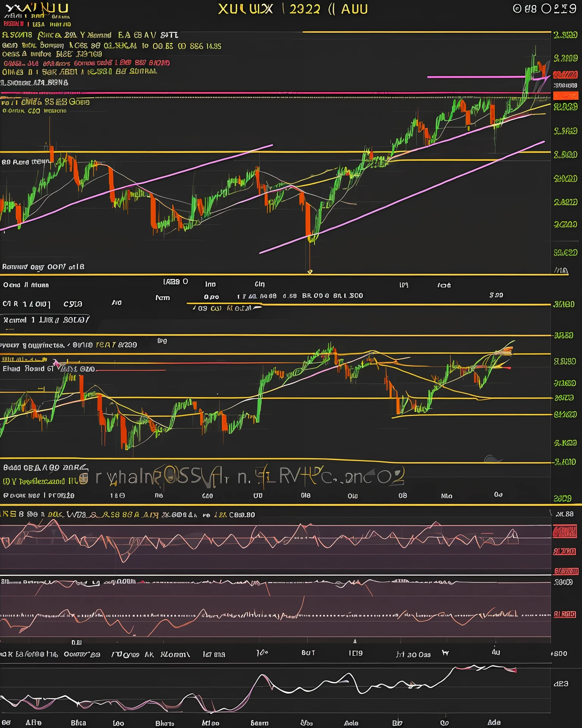Click the logo in the top-left corner
The width and height of the screenshot is (582, 728).
click(x=37, y=8)
